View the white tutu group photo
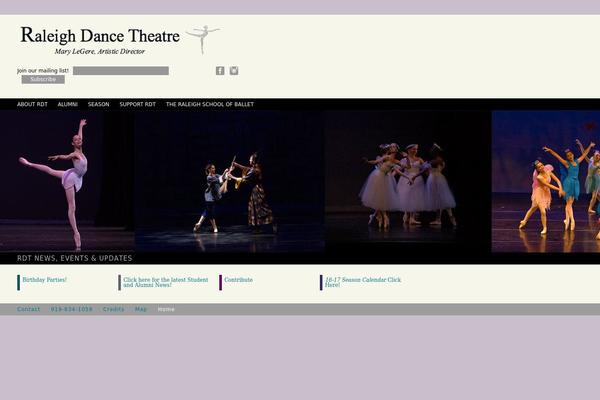Viewport: 600px width, 400px height. tap(408, 181)
